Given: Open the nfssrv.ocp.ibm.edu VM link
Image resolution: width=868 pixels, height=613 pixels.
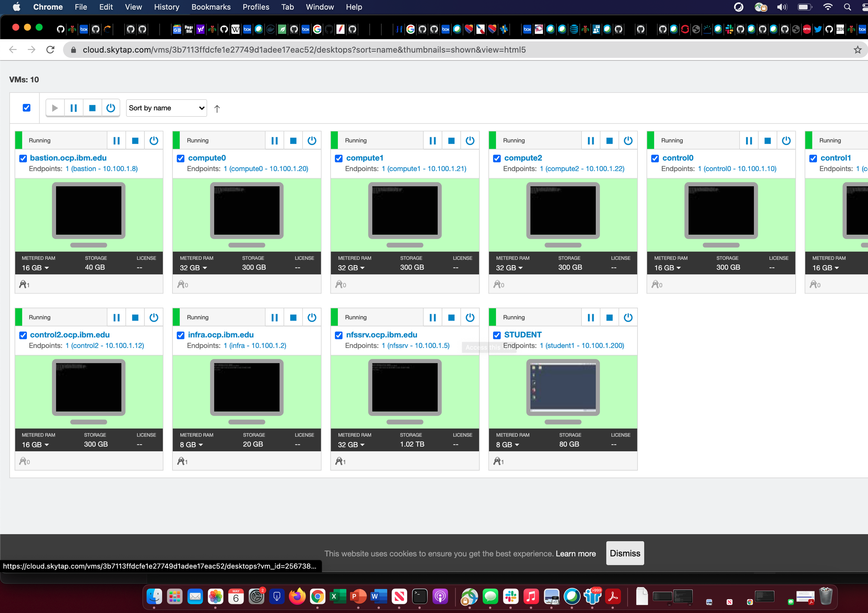Looking at the screenshot, I should click(381, 335).
